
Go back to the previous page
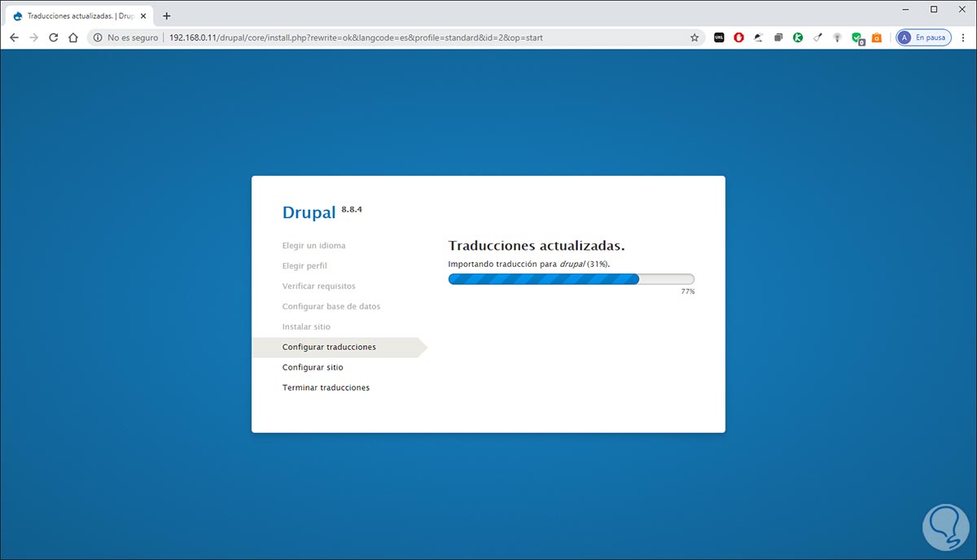click(x=14, y=37)
